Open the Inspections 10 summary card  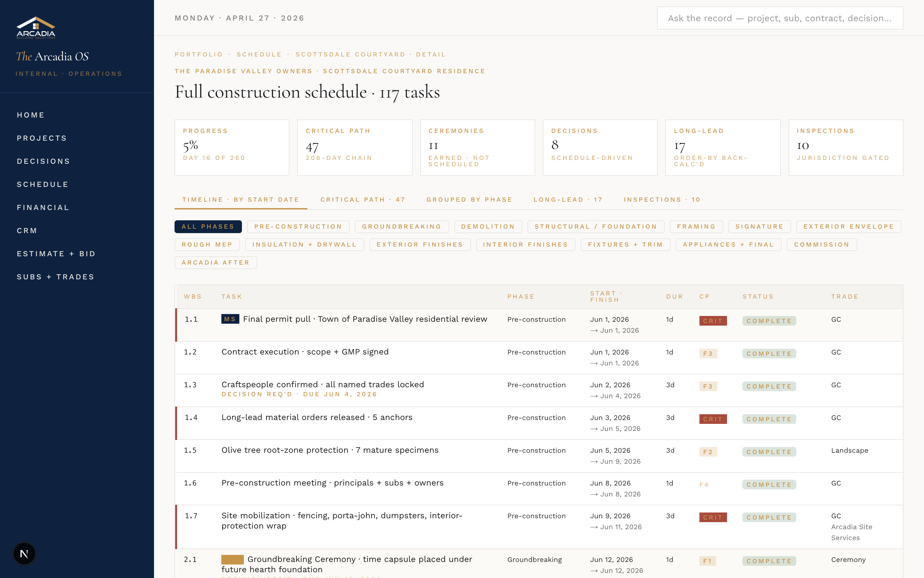pyautogui.click(x=846, y=148)
